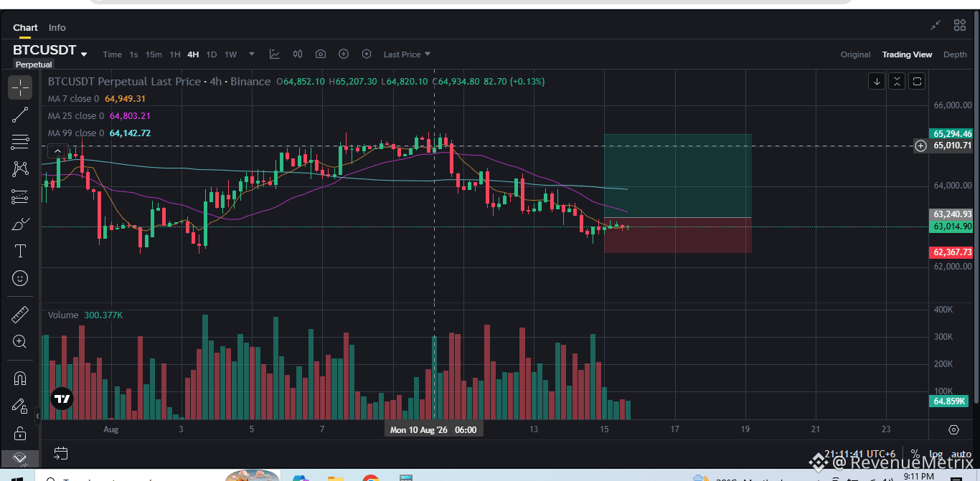Toggle lock all drawings padlock

20,434
